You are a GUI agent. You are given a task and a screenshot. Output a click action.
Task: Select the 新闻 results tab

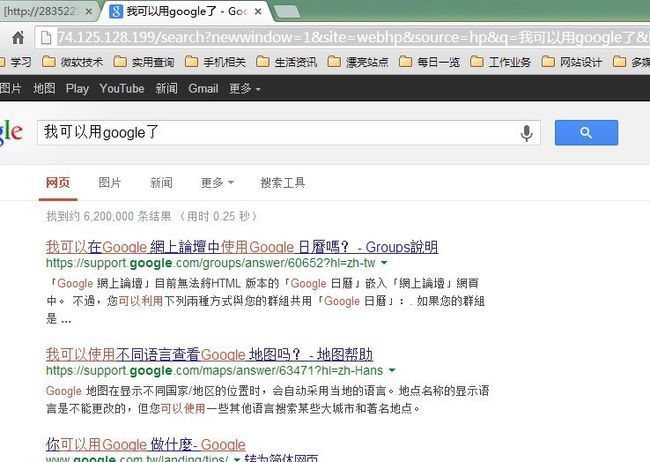[161, 182]
